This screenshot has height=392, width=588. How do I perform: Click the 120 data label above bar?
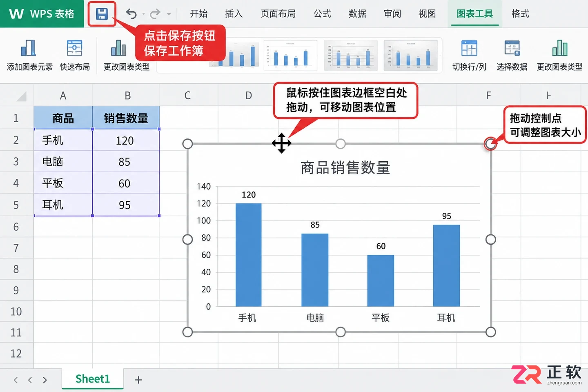249,195
